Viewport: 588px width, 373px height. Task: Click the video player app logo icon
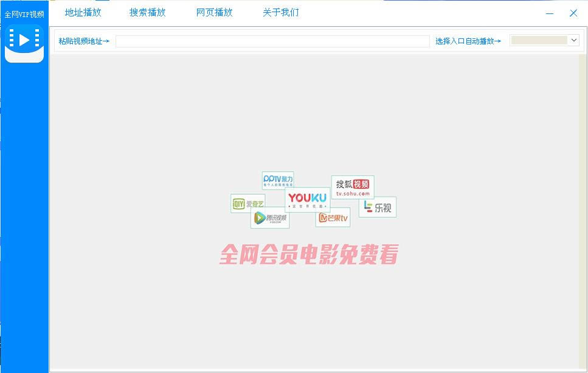pos(24,43)
